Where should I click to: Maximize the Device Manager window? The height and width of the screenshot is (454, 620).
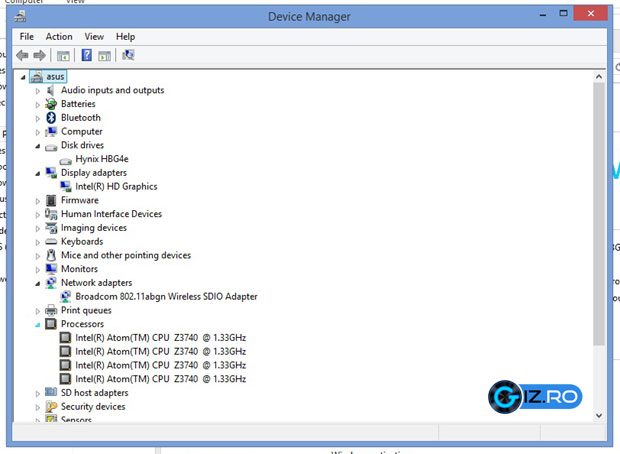point(563,14)
